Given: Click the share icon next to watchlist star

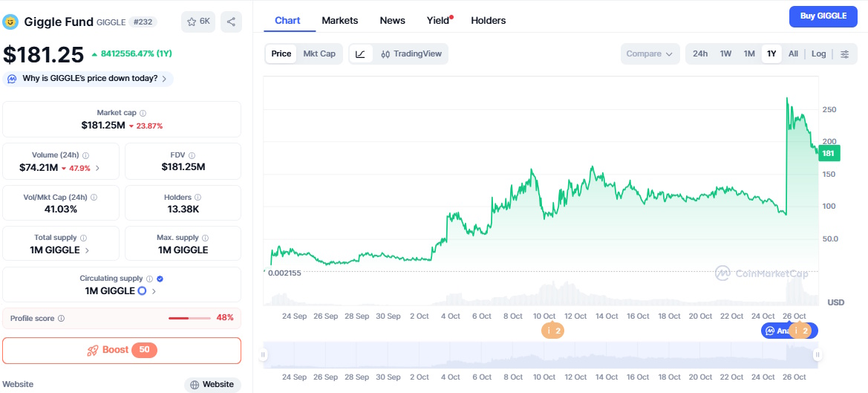Looking at the screenshot, I should pos(231,22).
